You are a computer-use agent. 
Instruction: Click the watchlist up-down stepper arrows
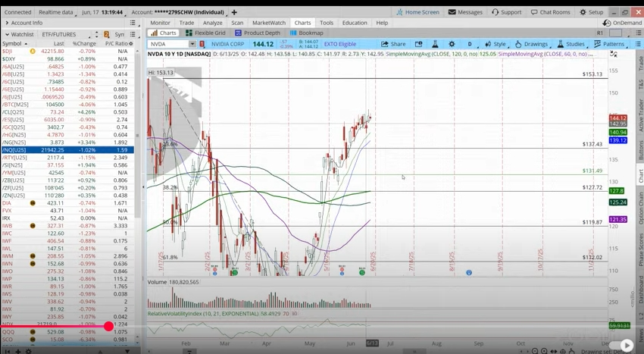(x=96, y=35)
